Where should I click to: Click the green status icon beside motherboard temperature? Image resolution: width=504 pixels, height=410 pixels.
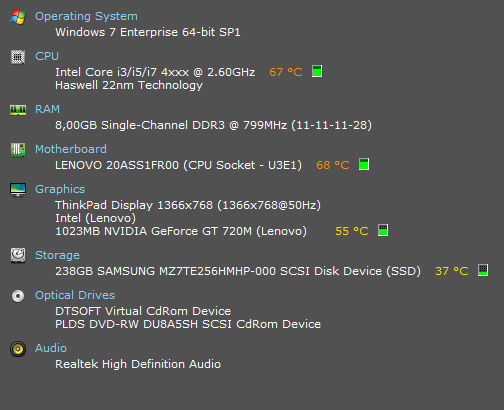364,164
